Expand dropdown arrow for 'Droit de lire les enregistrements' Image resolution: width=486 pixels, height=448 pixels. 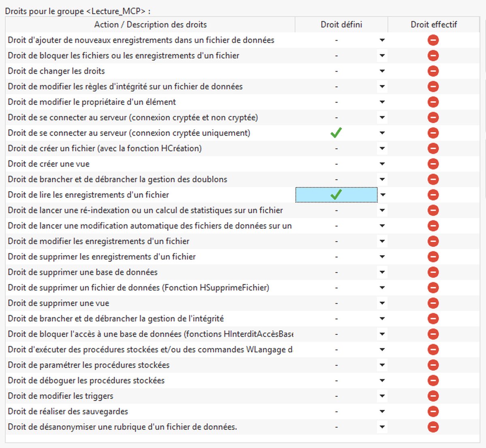pos(382,195)
